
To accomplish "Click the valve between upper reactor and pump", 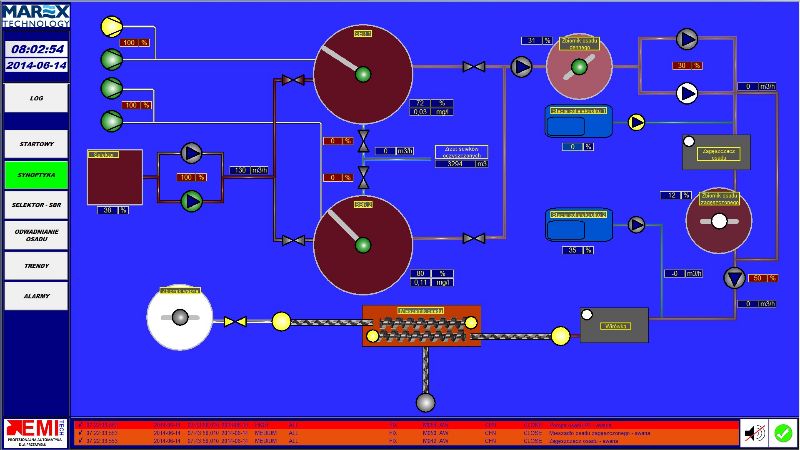I will tap(473, 67).
